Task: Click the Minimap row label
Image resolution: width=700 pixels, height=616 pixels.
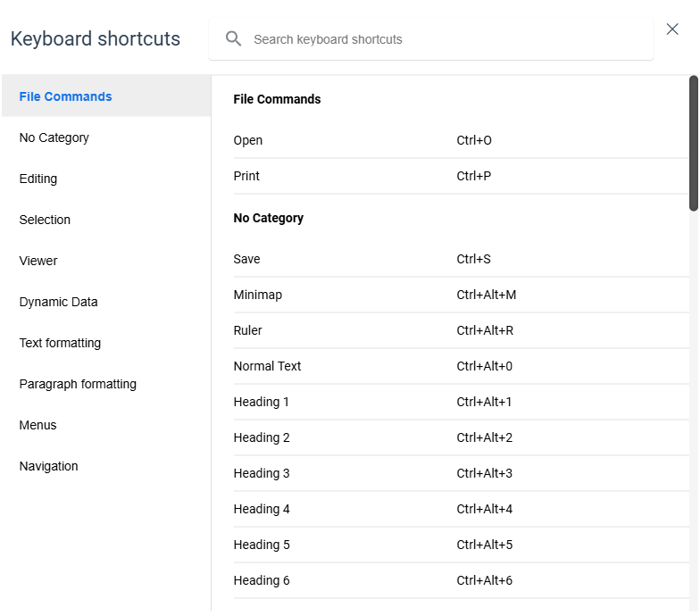Action: 257,295
